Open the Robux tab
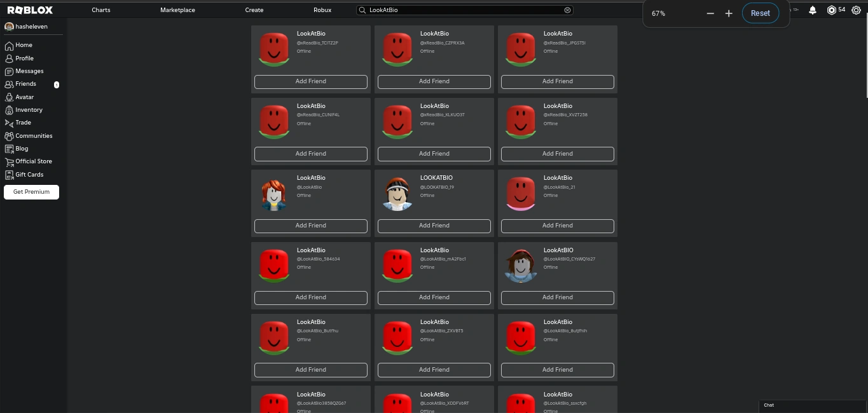 (x=322, y=10)
